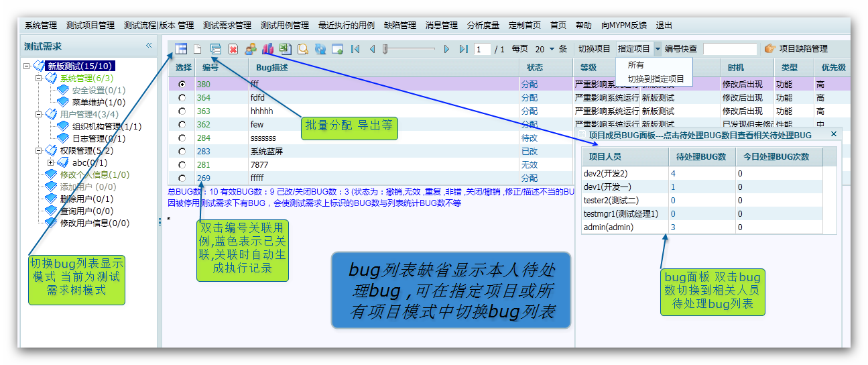Close the 项目成员BUG面板 popup
868x365 pixels.
tap(834, 134)
